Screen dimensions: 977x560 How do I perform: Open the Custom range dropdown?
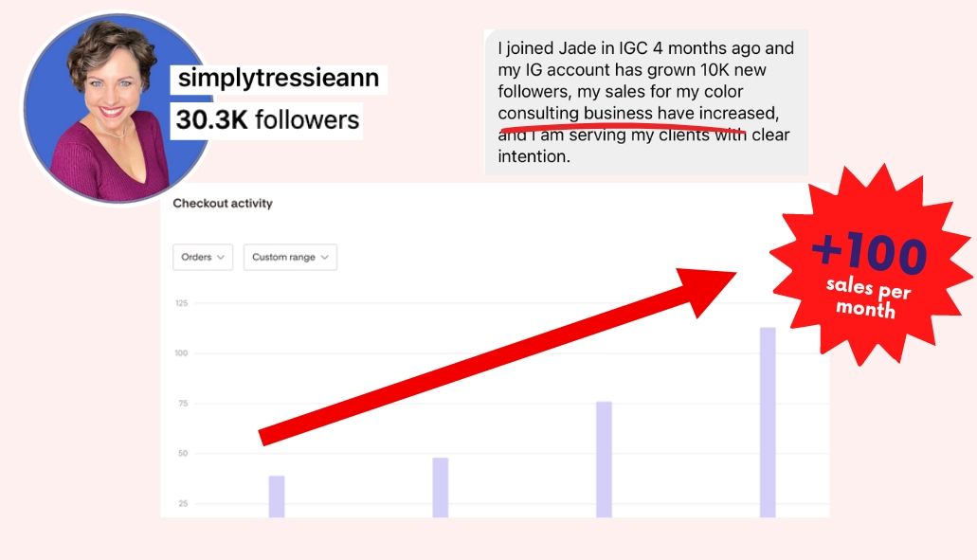[x=290, y=258]
